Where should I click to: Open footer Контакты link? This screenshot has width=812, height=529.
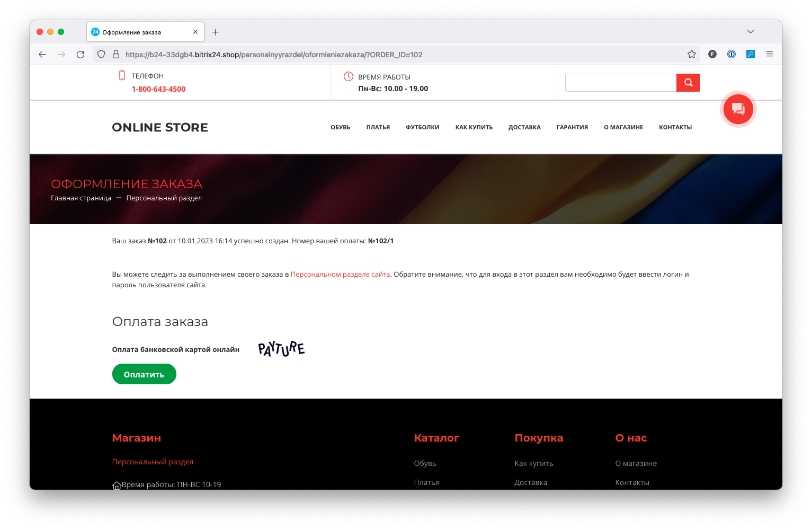click(x=632, y=482)
